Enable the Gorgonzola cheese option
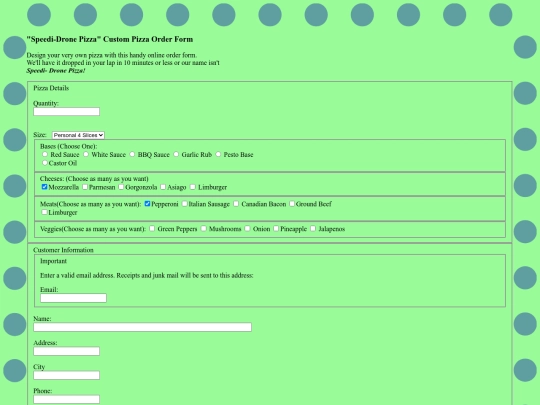Image resolution: width=540 pixels, height=405 pixels. point(121,187)
